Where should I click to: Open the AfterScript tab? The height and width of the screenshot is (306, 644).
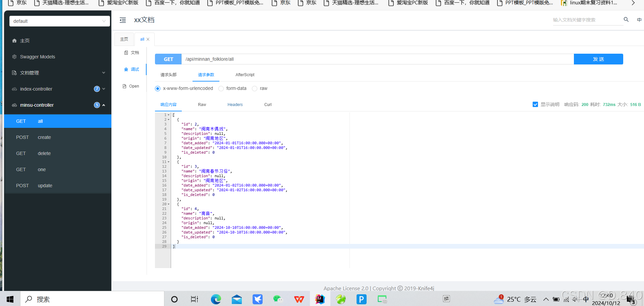point(245,74)
